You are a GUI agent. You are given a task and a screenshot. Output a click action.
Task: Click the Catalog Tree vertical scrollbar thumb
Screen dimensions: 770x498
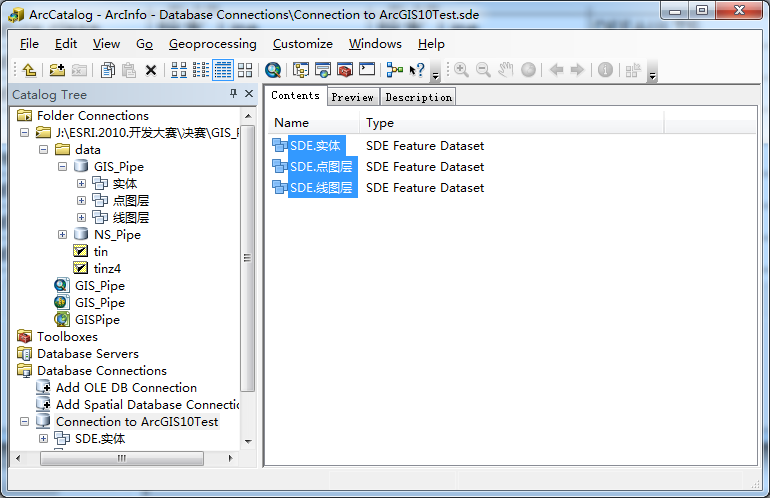[248, 258]
